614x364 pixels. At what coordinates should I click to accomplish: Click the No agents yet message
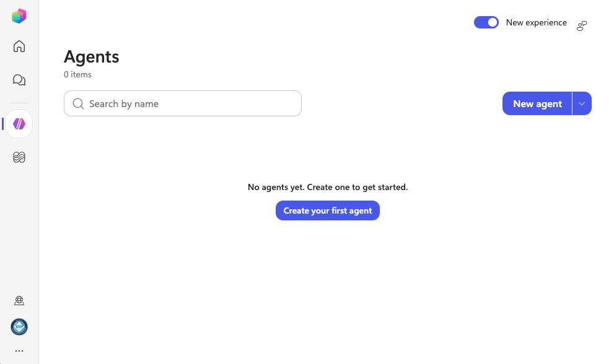327,187
